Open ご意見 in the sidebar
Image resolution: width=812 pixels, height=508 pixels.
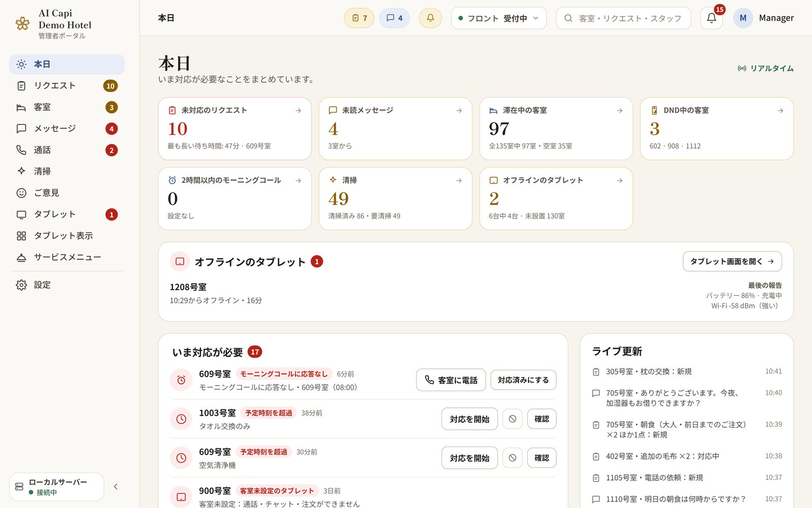pyautogui.click(x=67, y=193)
